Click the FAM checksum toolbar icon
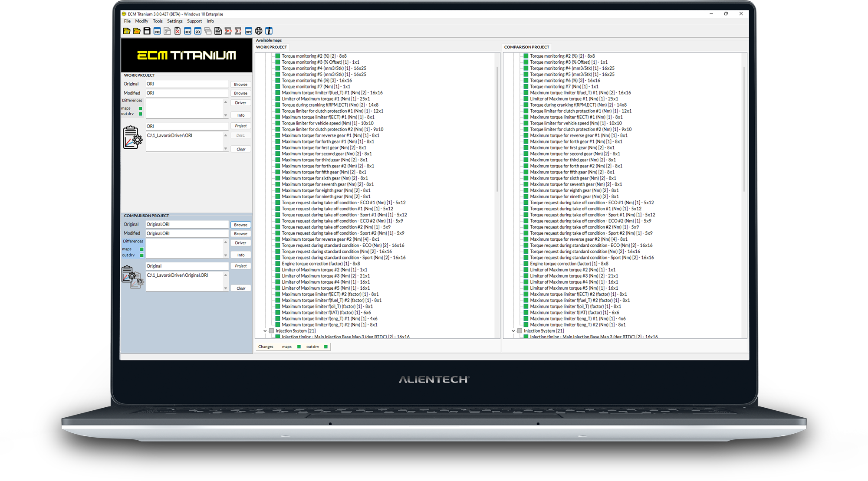 pyautogui.click(x=228, y=31)
